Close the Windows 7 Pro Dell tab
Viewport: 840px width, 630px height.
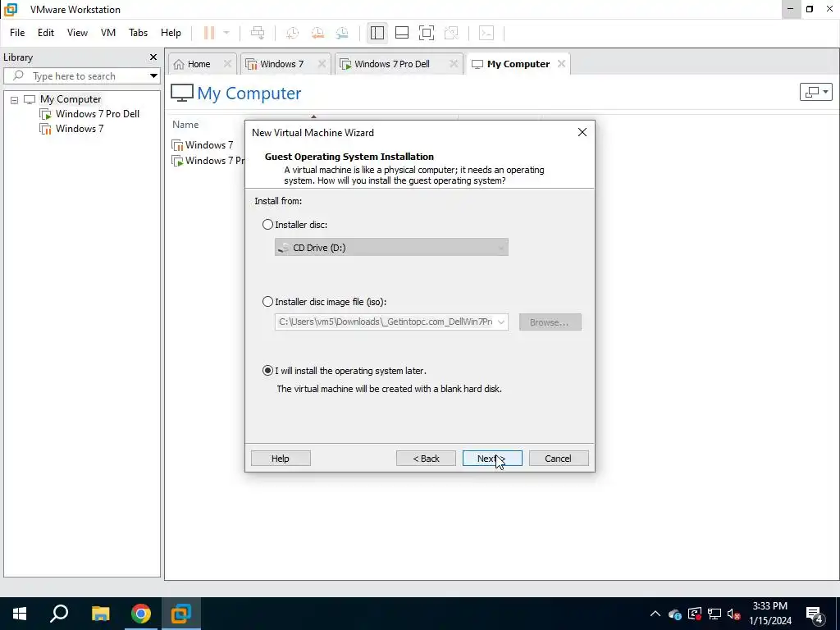tap(453, 64)
